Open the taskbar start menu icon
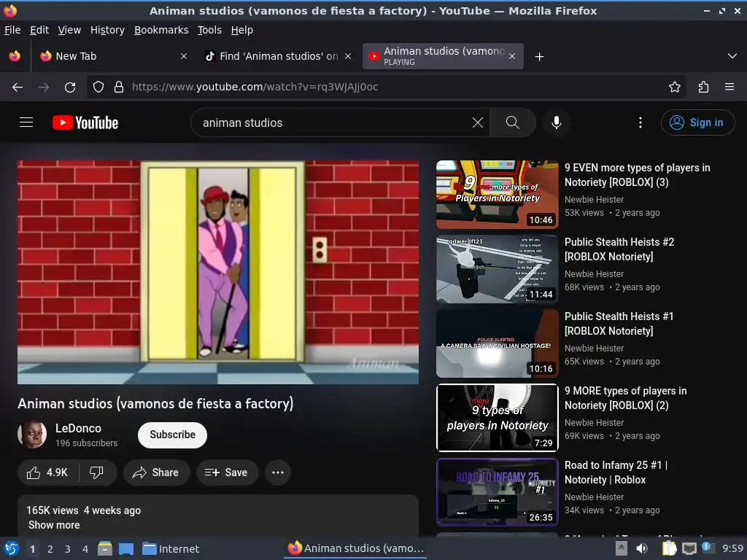 [12, 548]
